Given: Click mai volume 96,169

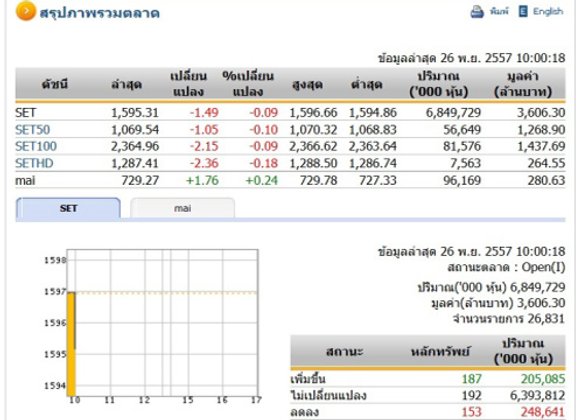Looking at the screenshot, I should pyautogui.click(x=462, y=181).
